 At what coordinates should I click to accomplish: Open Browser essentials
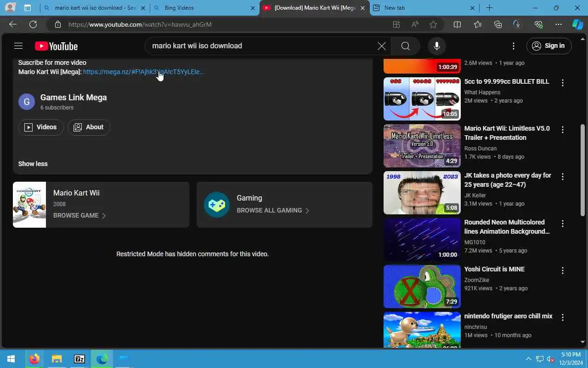538,24
